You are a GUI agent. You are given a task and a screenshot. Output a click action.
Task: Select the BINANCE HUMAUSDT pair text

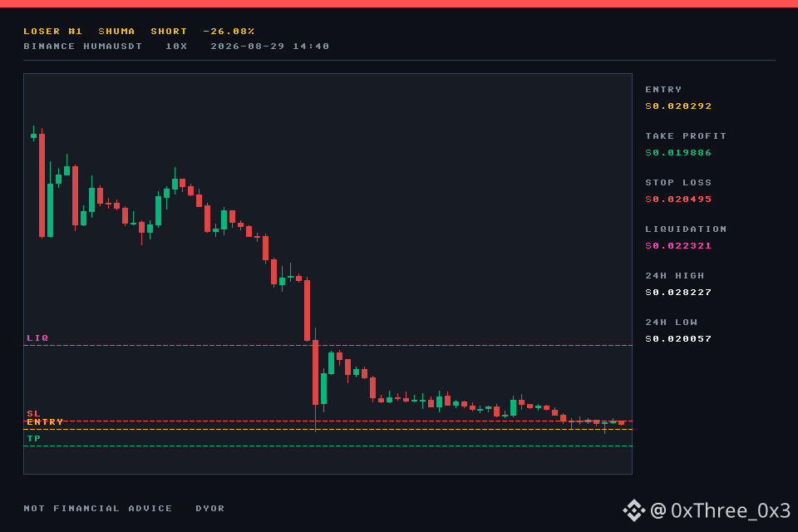[83, 47]
